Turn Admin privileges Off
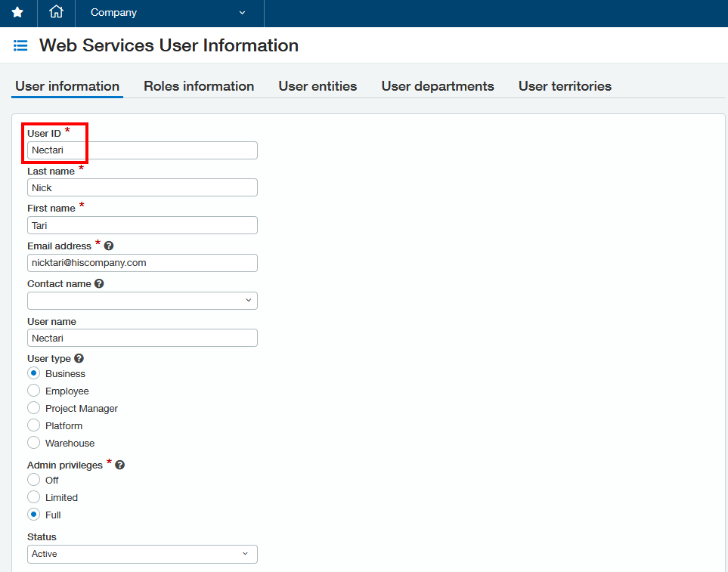 [33, 481]
